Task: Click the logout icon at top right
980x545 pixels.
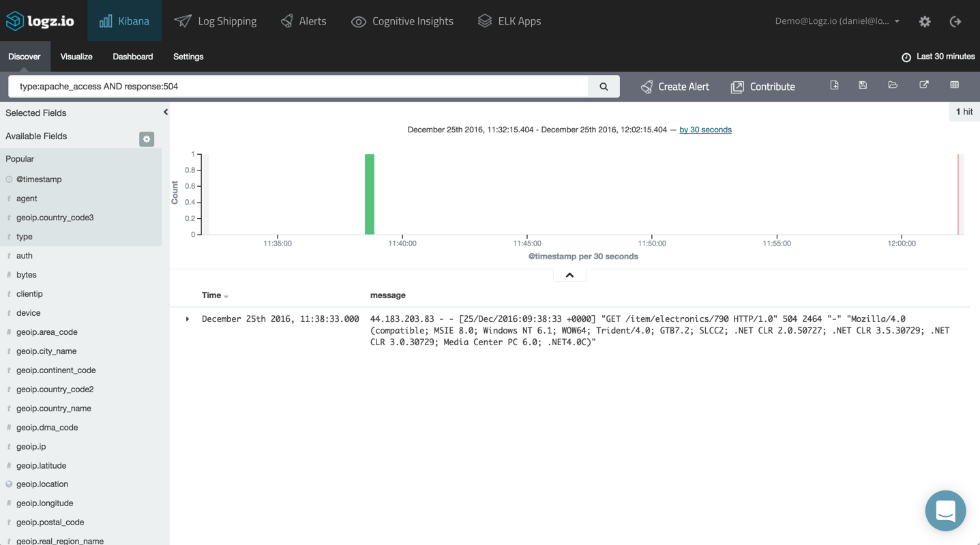Action: 955,21
